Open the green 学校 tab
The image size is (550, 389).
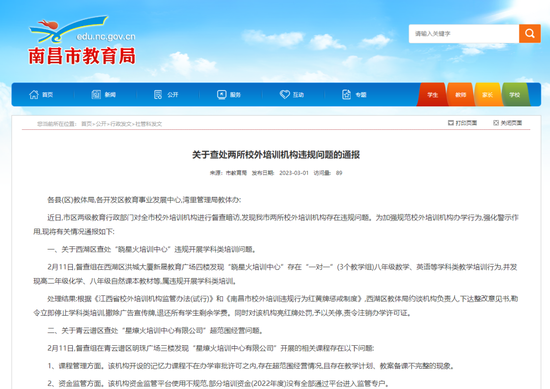click(515, 95)
